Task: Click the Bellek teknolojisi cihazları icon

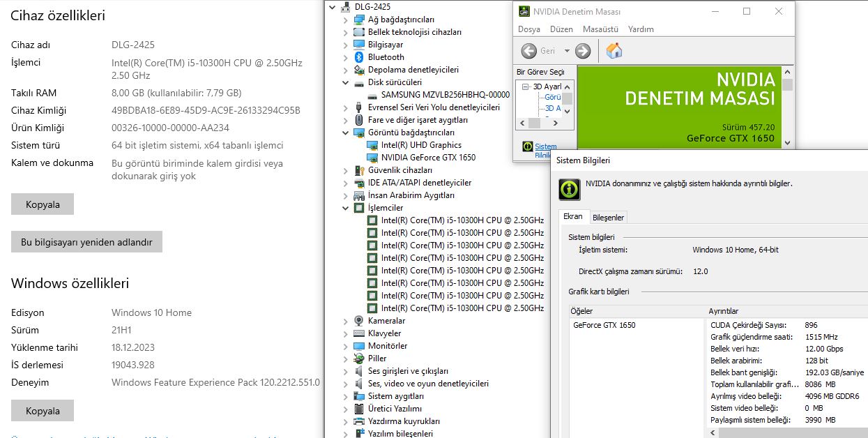Action: [x=359, y=32]
